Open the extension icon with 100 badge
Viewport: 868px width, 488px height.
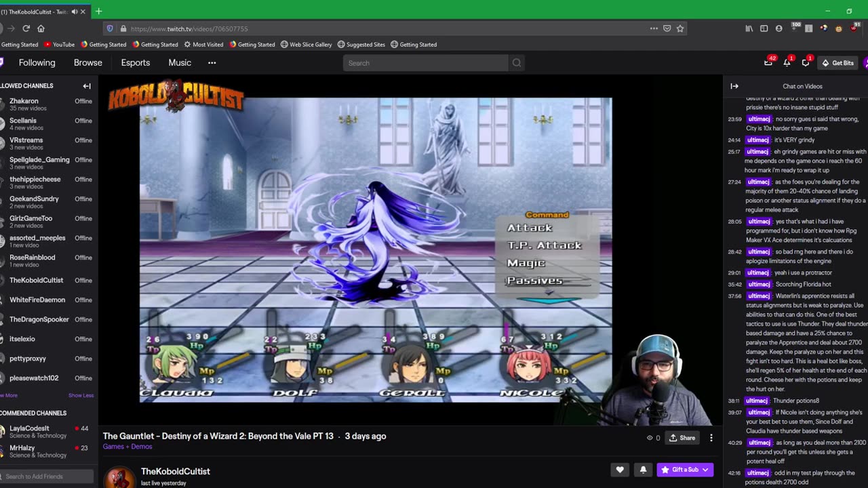coord(794,28)
